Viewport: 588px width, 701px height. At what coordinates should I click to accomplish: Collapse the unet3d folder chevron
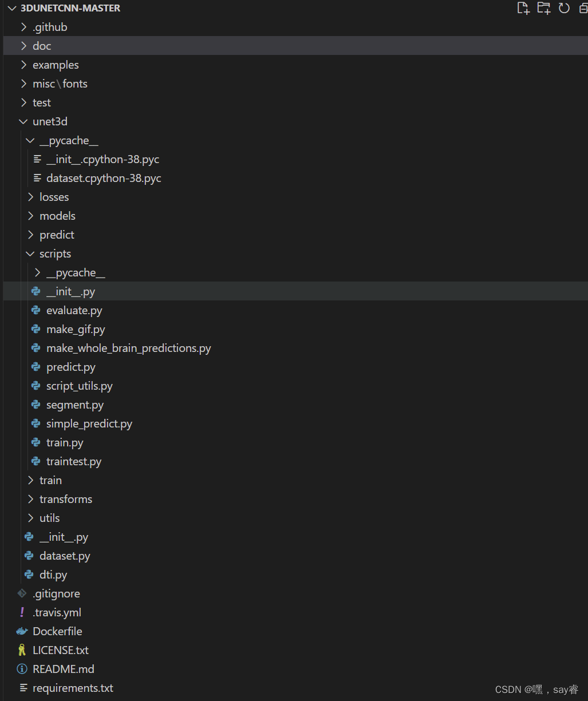[23, 121]
